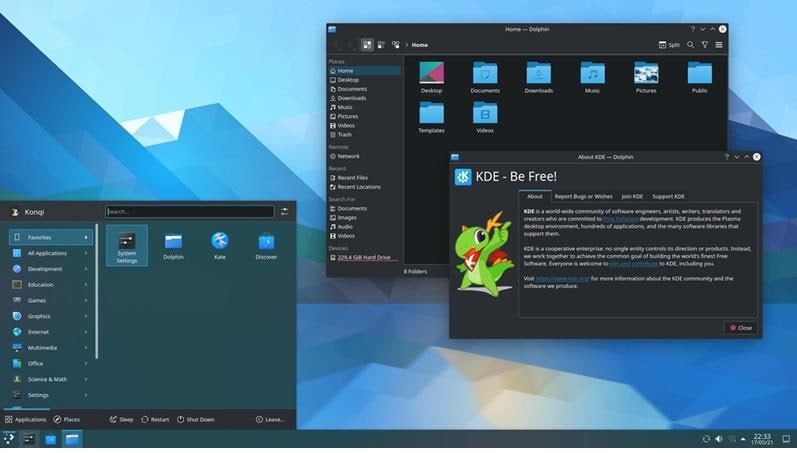Open the Music folder icon in file view
Screen dimensions: 797x453
[x=592, y=77]
